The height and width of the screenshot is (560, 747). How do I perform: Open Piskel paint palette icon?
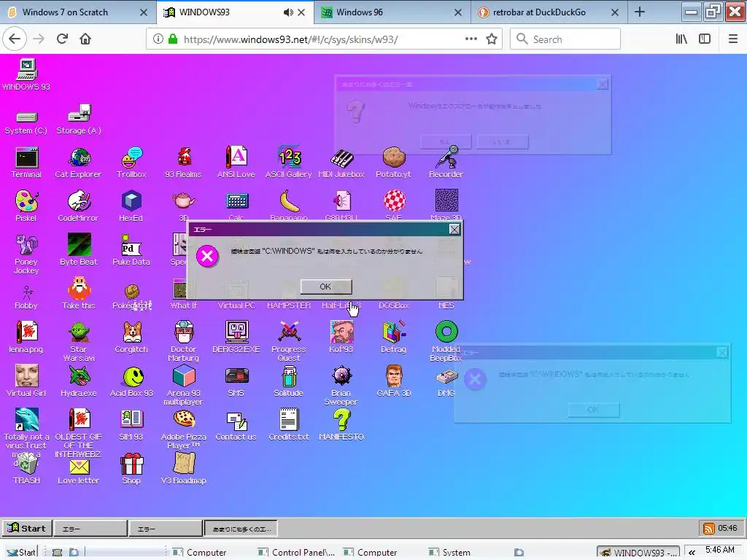click(x=27, y=206)
